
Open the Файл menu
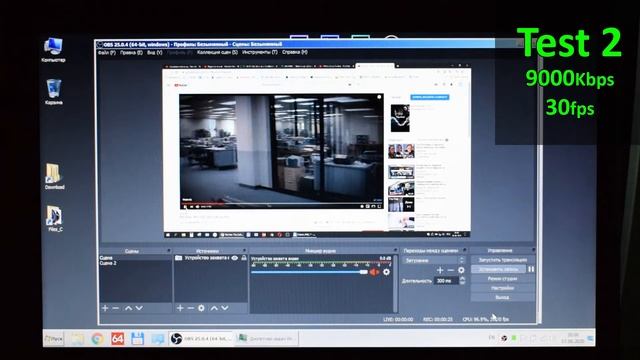pos(107,53)
